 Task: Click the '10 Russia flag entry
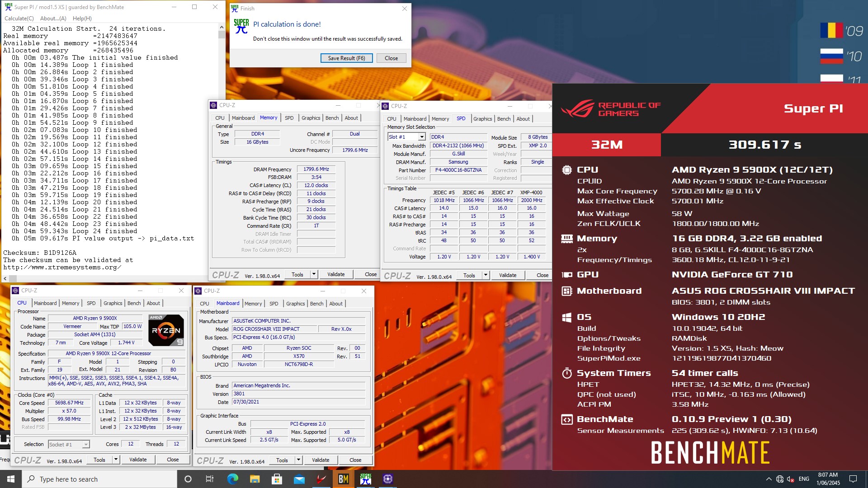pos(842,56)
